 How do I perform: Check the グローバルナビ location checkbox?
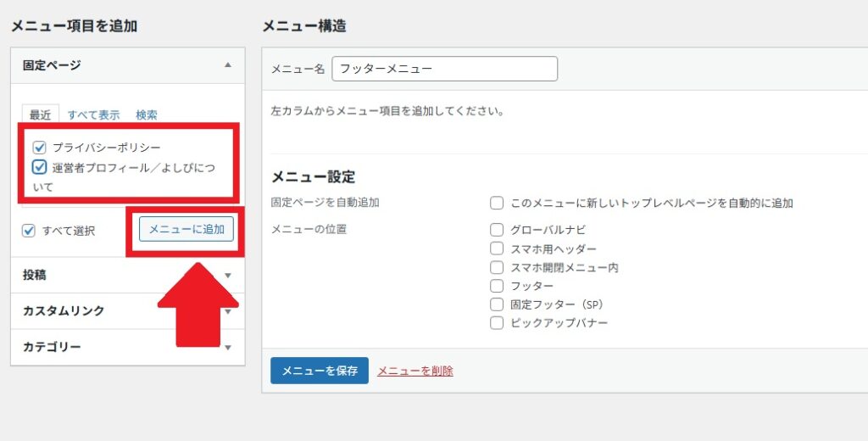(497, 230)
